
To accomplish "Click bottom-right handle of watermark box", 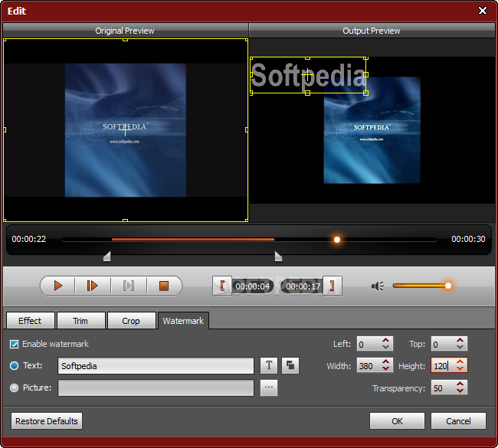I will 366,93.
